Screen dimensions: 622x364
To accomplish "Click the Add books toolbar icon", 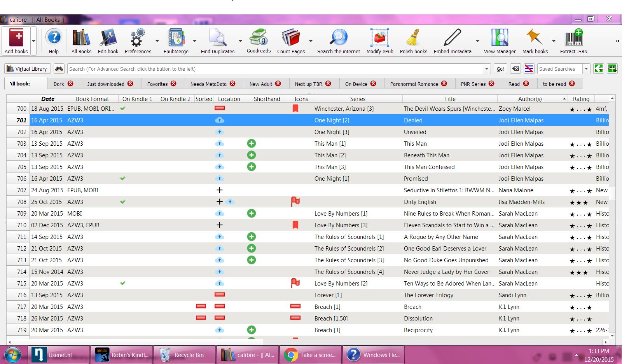I will point(16,41).
